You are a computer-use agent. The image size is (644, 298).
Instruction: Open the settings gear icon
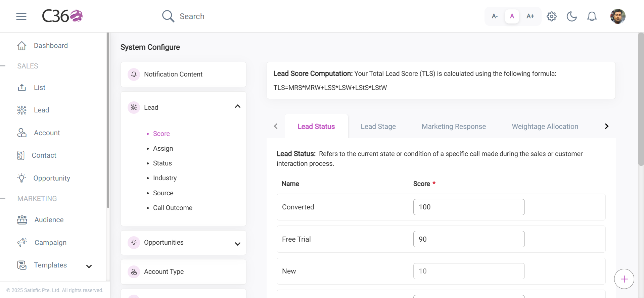pyautogui.click(x=552, y=16)
